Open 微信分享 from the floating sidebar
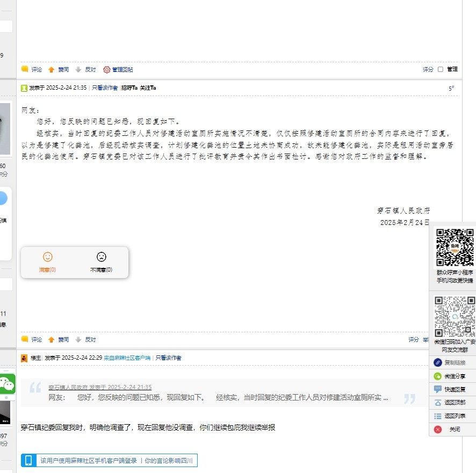 438,376
